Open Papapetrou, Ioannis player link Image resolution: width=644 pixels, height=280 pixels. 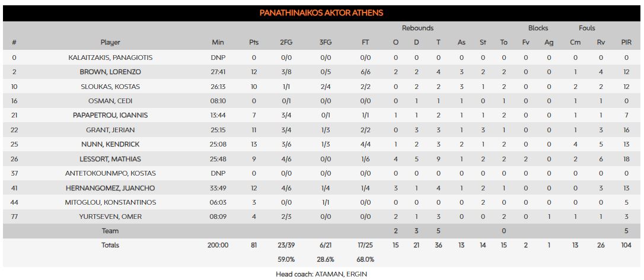(x=110, y=116)
